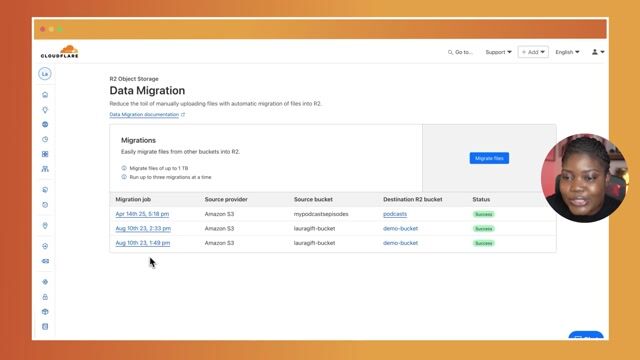Screen dimensions: 640x360
Task: Click "Amazon S3" in the Apr 14th row
Action: pos(220,214)
